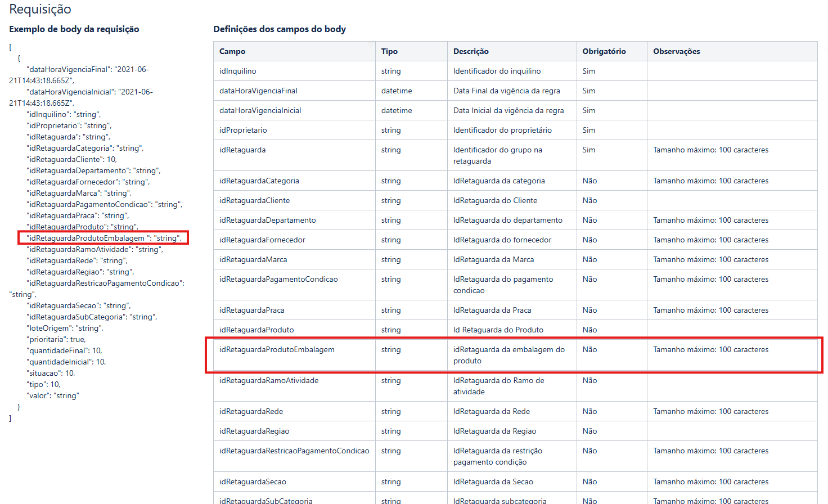
Task: Click the highlighted idRetaguardaProdutoEmbalagem line in JSON example
Action: pyautogui.click(x=104, y=238)
